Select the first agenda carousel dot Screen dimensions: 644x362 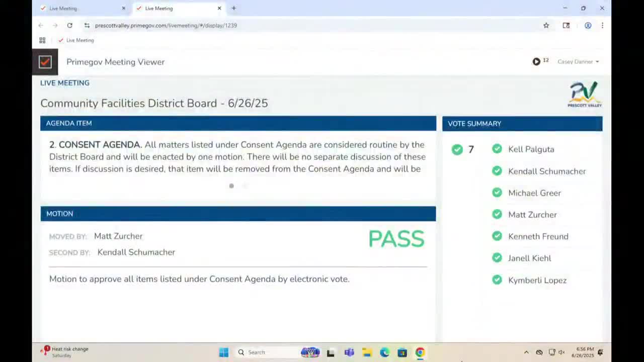[x=231, y=186]
